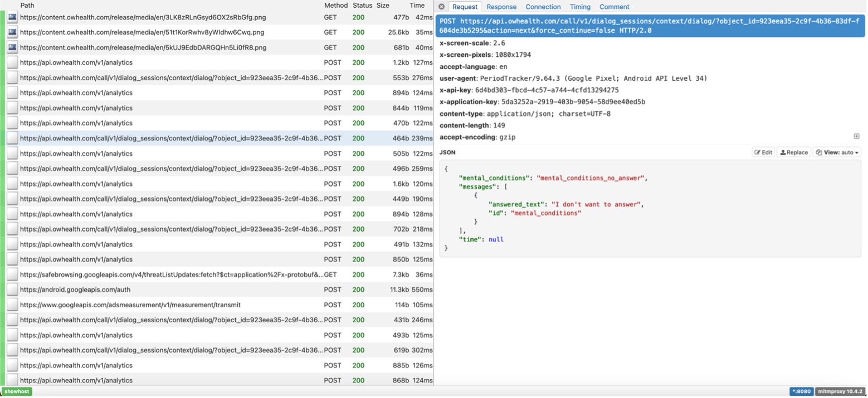The height and width of the screenshot is (398, 868).
Task: Click file icon of android.googleapis.com/auth flow
Action: click(12, 290)
